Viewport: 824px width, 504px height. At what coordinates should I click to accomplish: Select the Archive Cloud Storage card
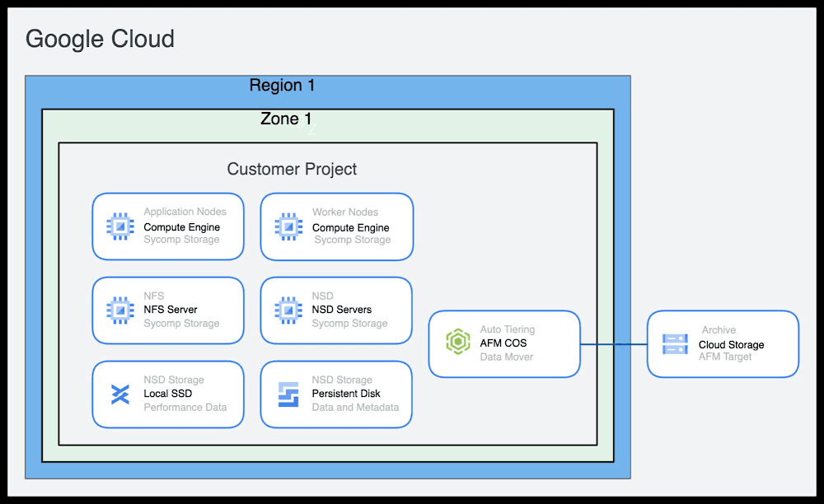coord(723,344)
